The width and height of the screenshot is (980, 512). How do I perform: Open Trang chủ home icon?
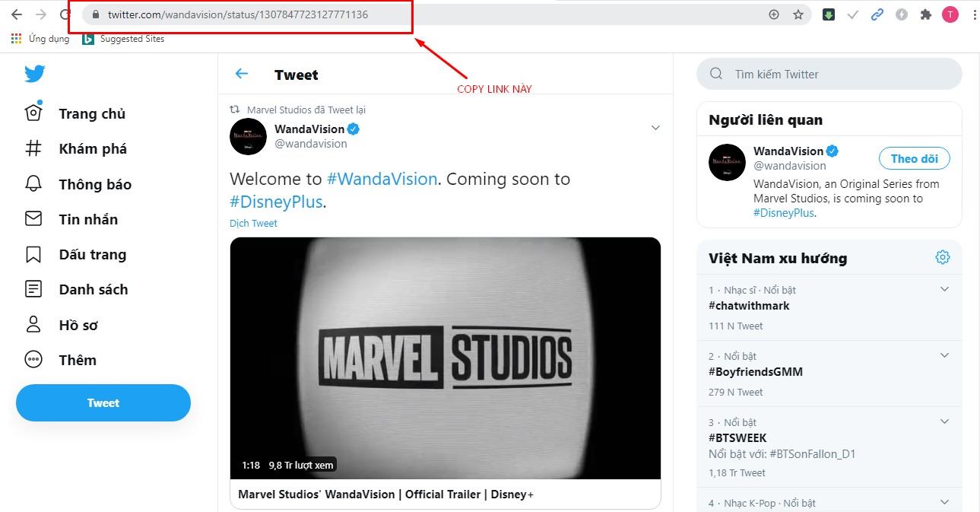tap(33, 113)
